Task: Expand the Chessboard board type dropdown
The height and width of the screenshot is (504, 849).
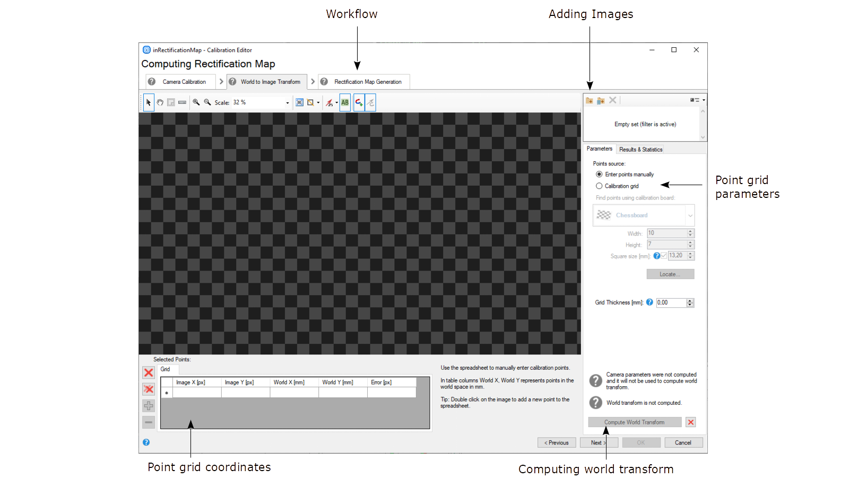Action: (x=690, y=215)
